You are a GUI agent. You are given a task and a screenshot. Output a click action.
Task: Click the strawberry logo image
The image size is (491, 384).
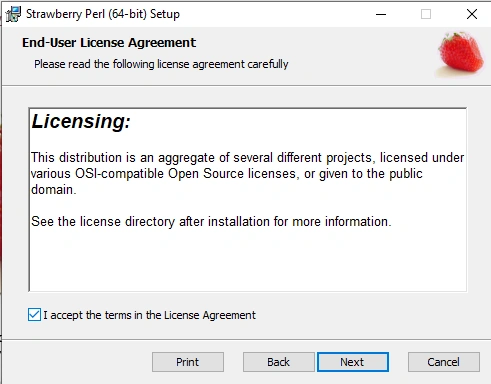point(460,54)
